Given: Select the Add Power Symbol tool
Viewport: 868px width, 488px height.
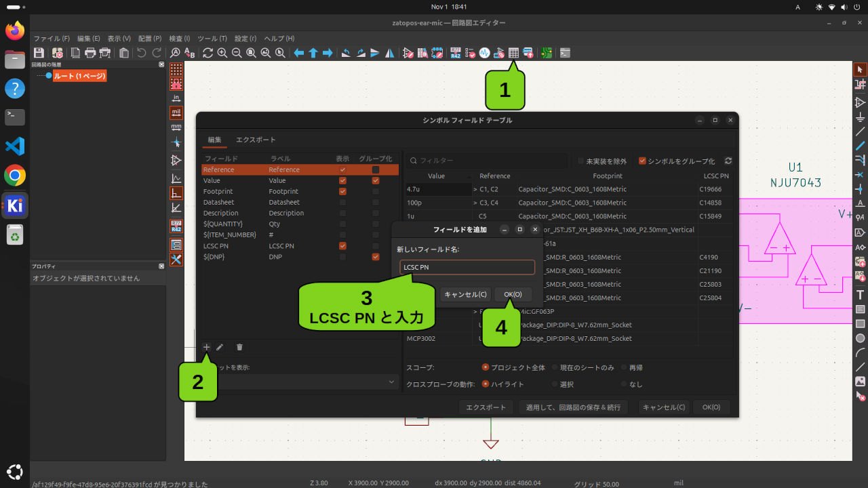Looking at the screenshot, I should pos(860,117).
